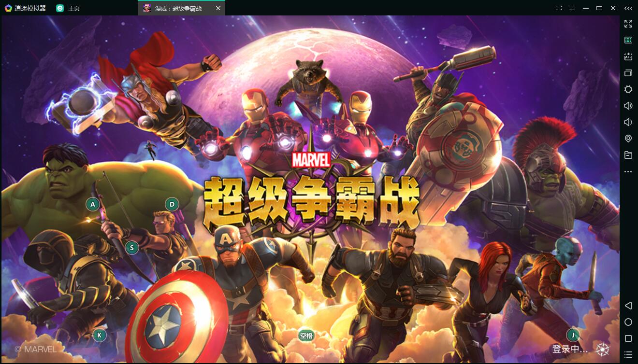Click the 登录中... login status text
The height and width of the screenshot is (364, 638).
pos(570,349)
